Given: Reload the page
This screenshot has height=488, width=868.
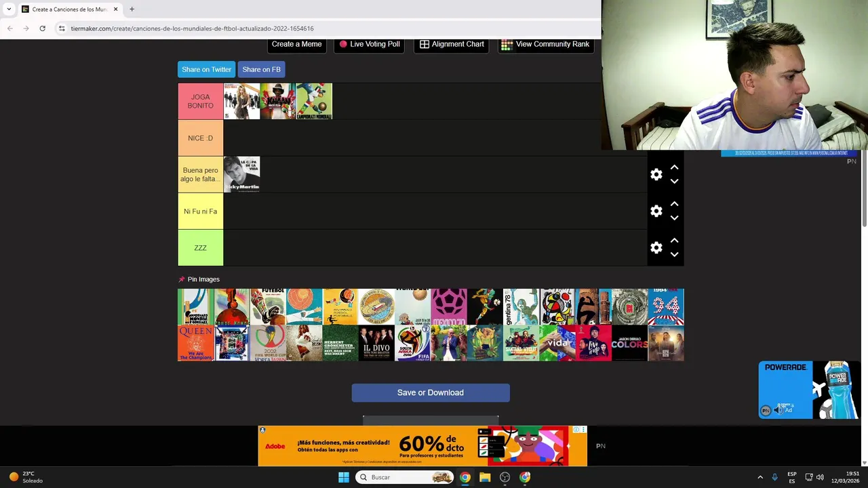Looking at the screenshot, I should tap(42, 28).
